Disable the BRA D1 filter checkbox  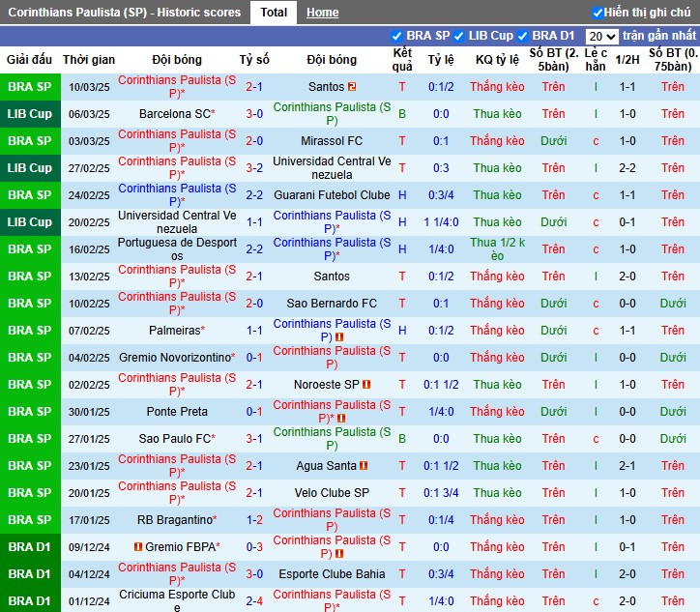pyautogui.click(x=522, y=36)
